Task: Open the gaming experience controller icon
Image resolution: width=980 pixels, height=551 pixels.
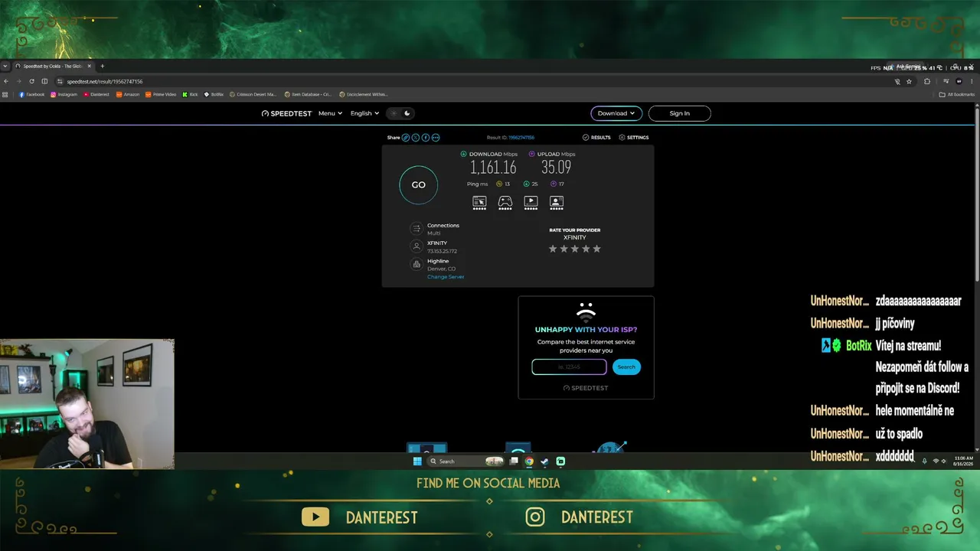Action: (505, 202)
